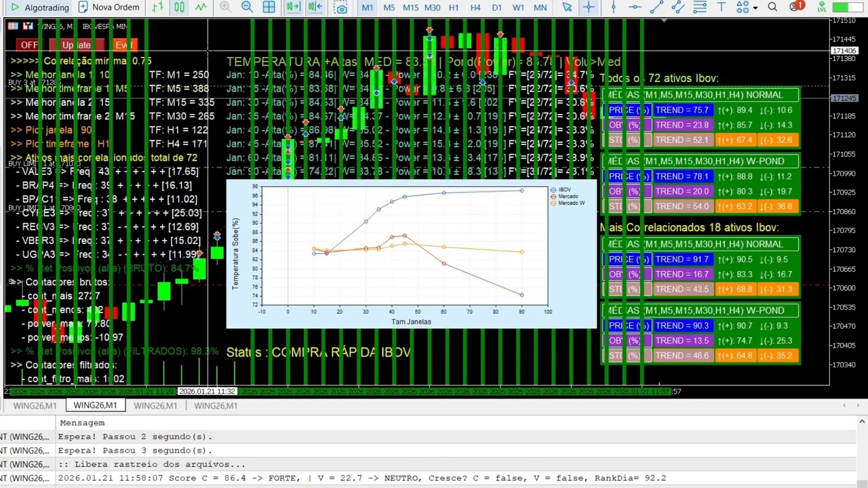The height and width of the screenshot is (488, 868).
Task: Click the LVL market depth icon
Action: [822, 7]
